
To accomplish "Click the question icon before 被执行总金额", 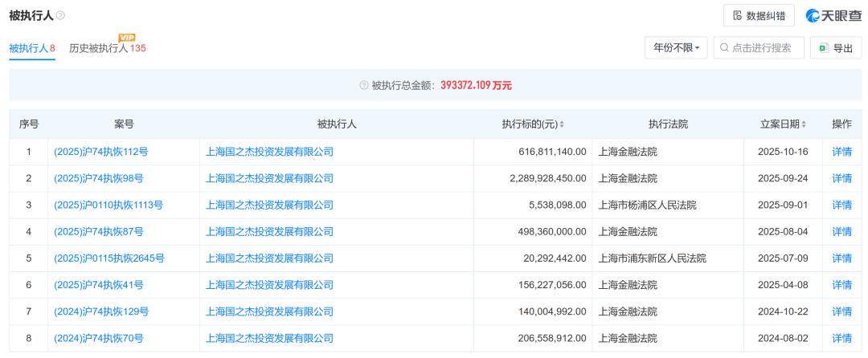I will (364, 85).
